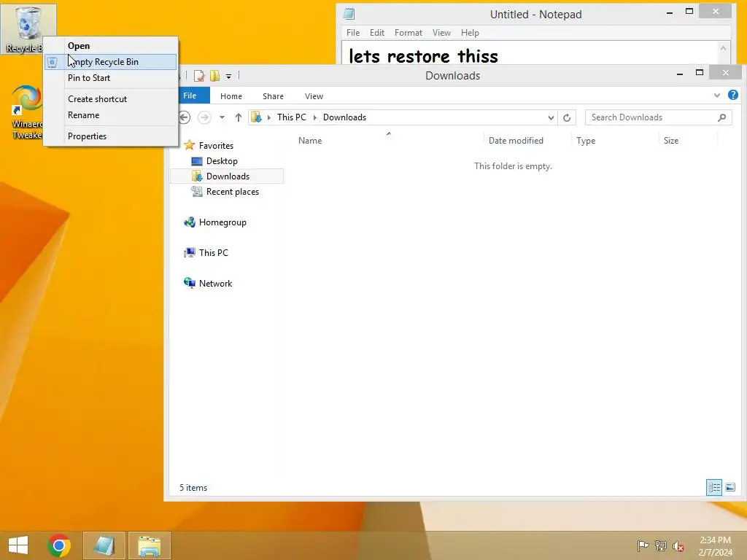This screenshot has height=560, width=747.
Task: Open the View menu in Notepad
Action: pyautogui.click(x=441, y=33)
